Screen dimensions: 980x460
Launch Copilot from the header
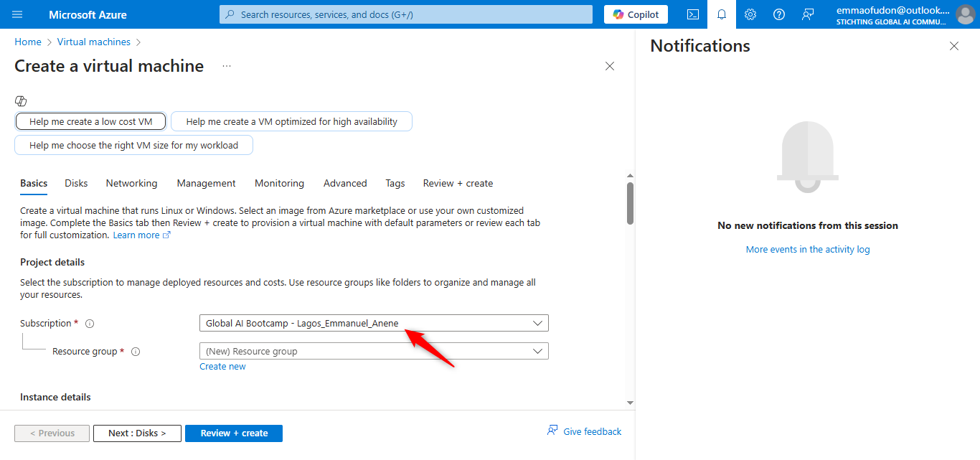[x=636, y=14]
